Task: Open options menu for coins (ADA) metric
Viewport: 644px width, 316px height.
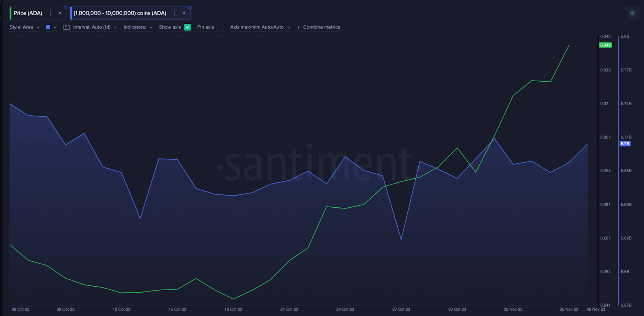Action: [x=174, y=13]
